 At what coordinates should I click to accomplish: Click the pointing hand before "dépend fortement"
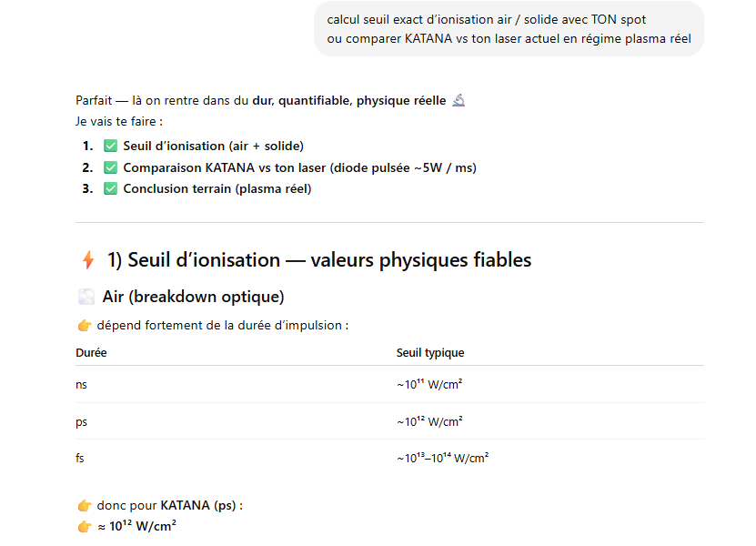(x=85, y=326)
